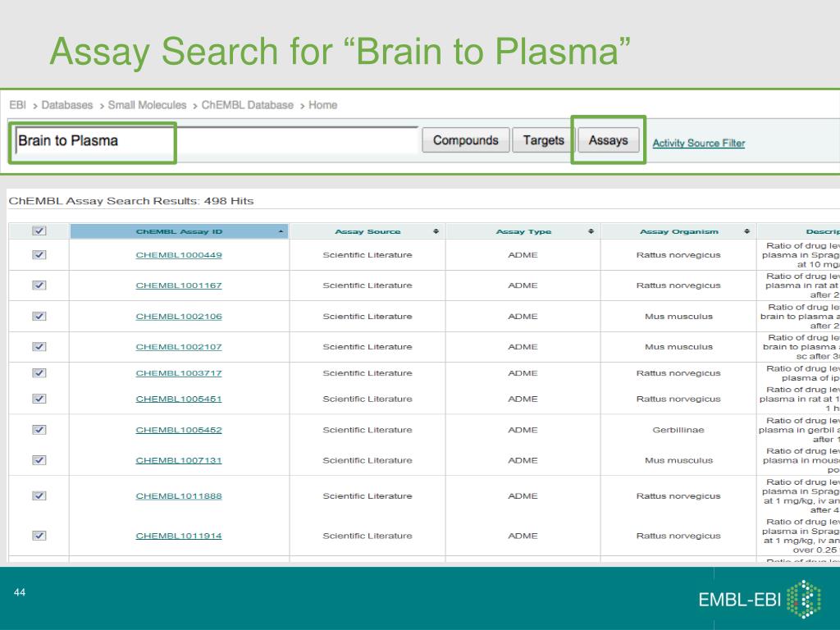
Task: Uncheck the CHEMBL1001167 row checkbox
Action: click(39, 285)
